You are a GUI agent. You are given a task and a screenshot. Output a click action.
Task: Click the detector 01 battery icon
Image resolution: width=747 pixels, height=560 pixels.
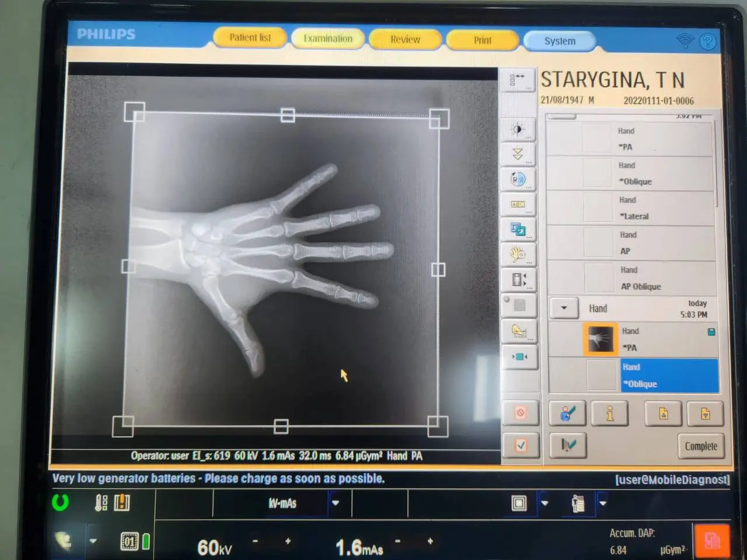134,542
